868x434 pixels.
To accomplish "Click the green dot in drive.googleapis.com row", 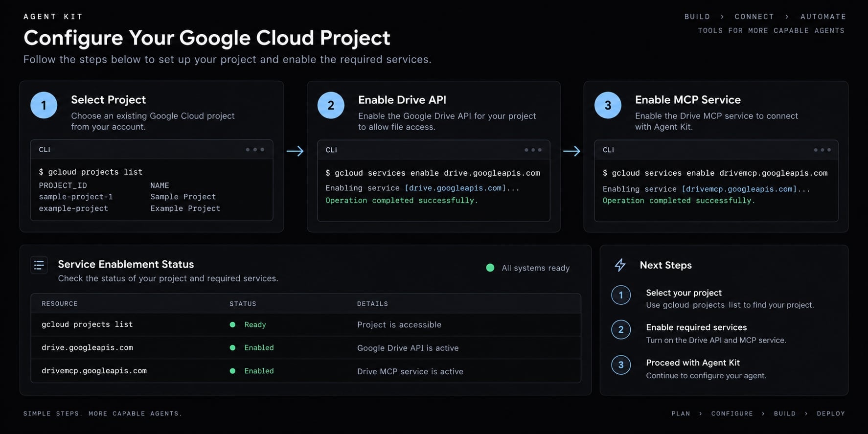I will coord(232,348).
